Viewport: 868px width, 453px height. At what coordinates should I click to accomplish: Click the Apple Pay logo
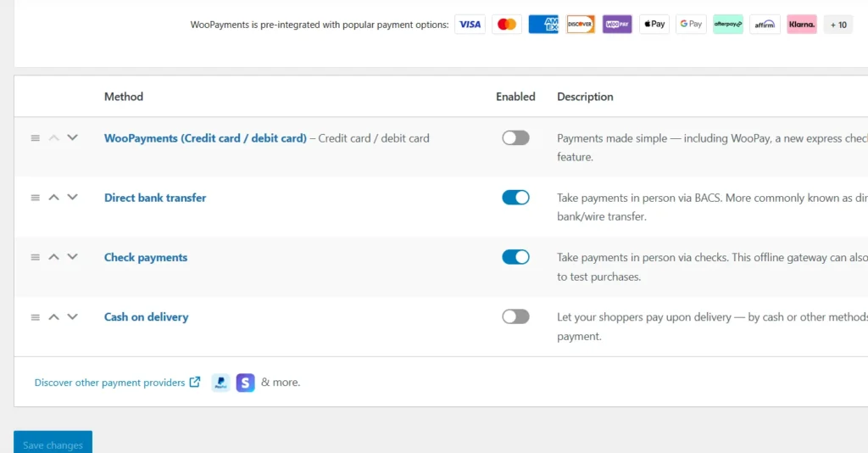click(654, 25)
